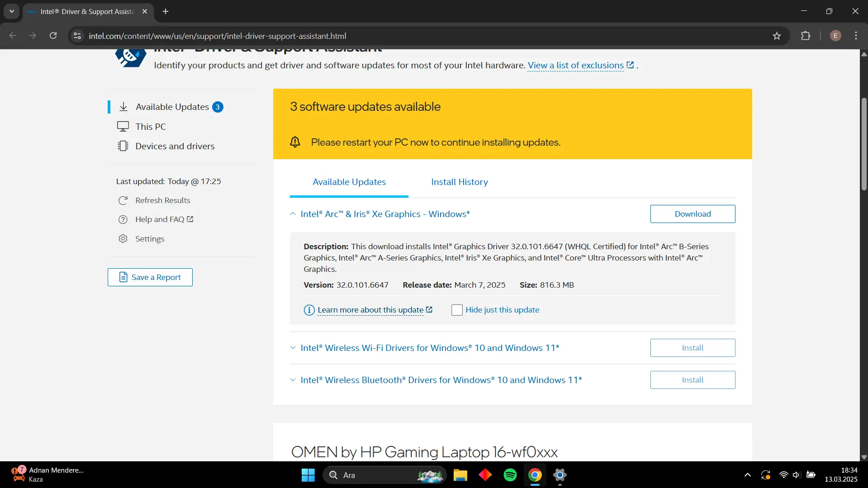The image size is (868, 488).
Task: Click the page vertical scrollbar thumb
Action: 864,144
